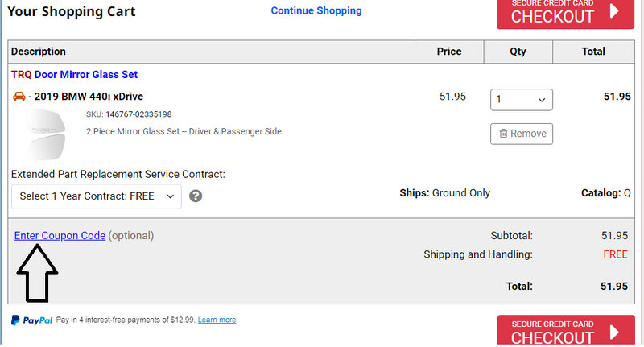Viewport: 644px width, 347px height.
Task: Open the PayPal Learn more link
Action: click(x=217, y=320)
